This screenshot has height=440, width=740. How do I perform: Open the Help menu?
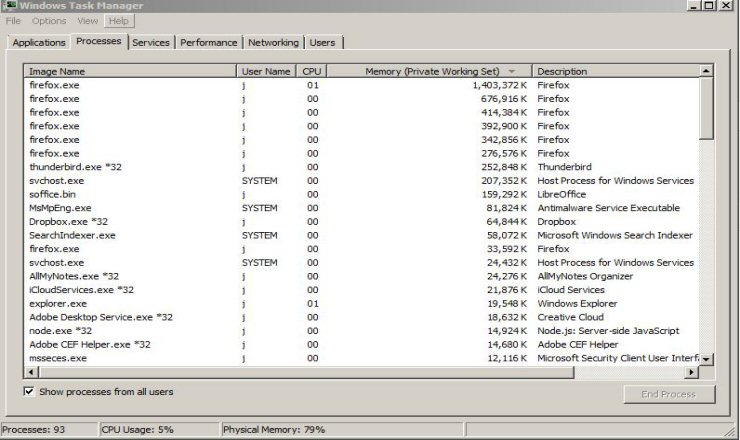(118, 21)
